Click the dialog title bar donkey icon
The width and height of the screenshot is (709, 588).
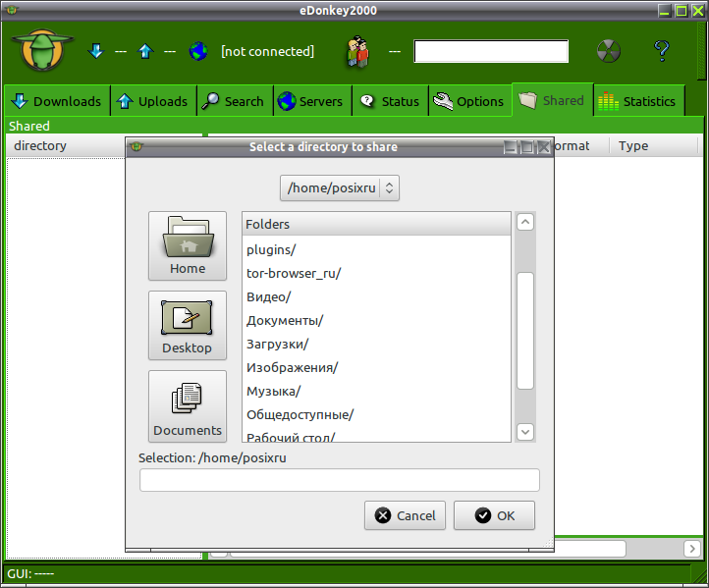click(x=136, y=146)
